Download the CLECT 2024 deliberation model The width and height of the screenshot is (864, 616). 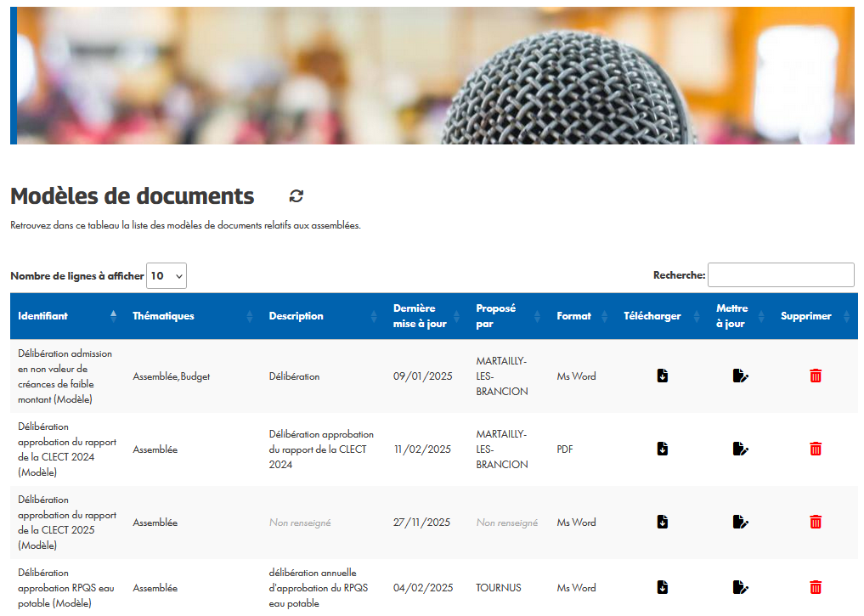pos(663,449)
